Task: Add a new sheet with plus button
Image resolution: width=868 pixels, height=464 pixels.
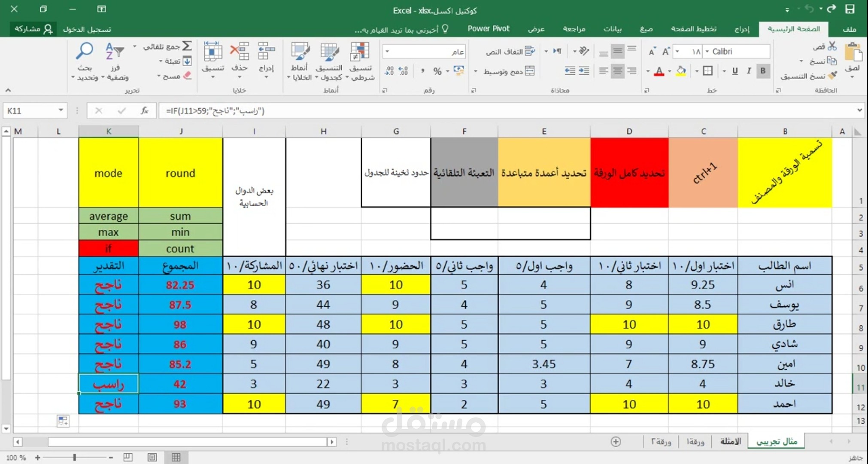Action: click(x=616, y=442)
